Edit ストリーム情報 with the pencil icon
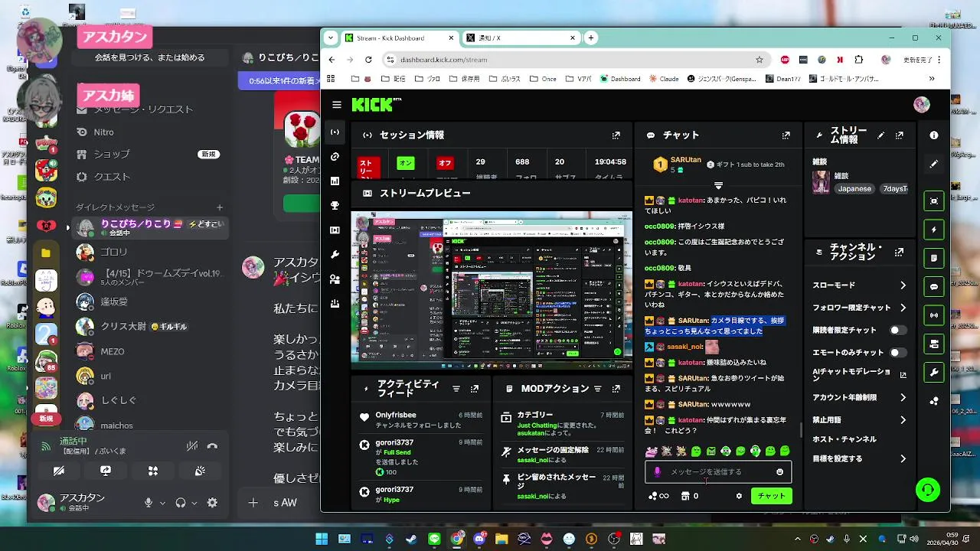This screenshot has width=980, height=551. click(880, 135)
